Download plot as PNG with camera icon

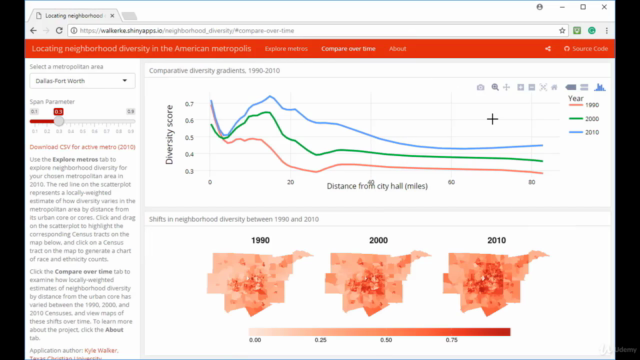click(480, 87)
